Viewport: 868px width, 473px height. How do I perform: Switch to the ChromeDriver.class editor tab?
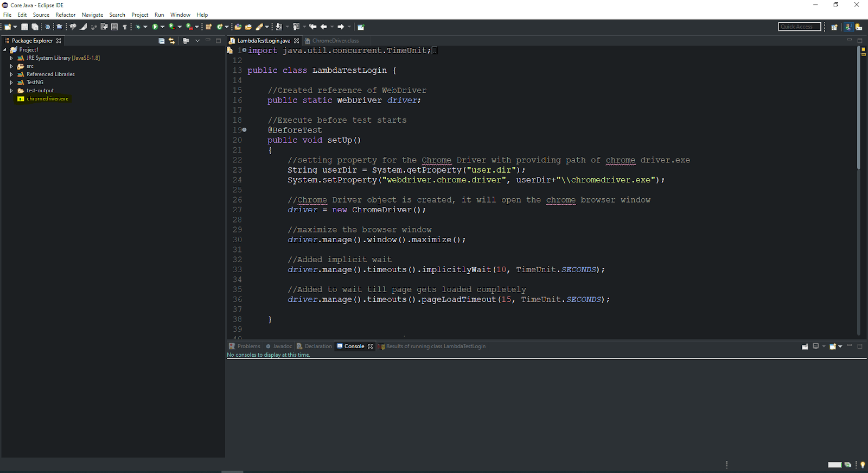pos(335,41)
